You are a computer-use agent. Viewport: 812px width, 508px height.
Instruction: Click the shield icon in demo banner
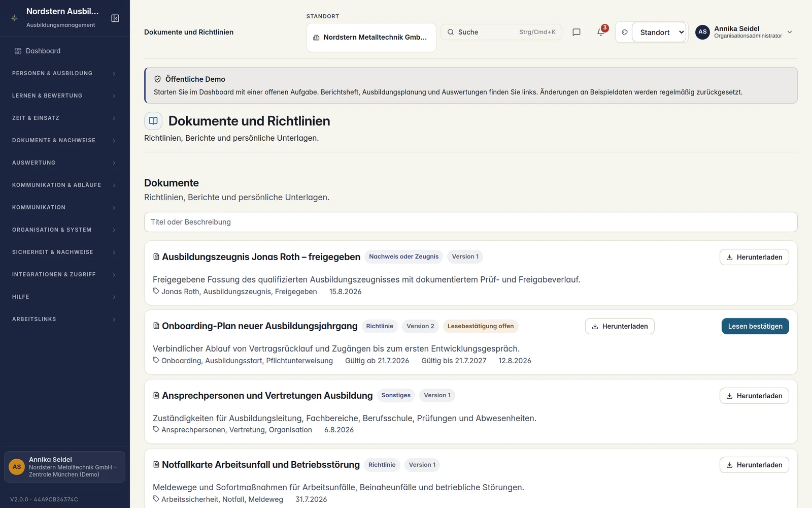pos(157,79)
